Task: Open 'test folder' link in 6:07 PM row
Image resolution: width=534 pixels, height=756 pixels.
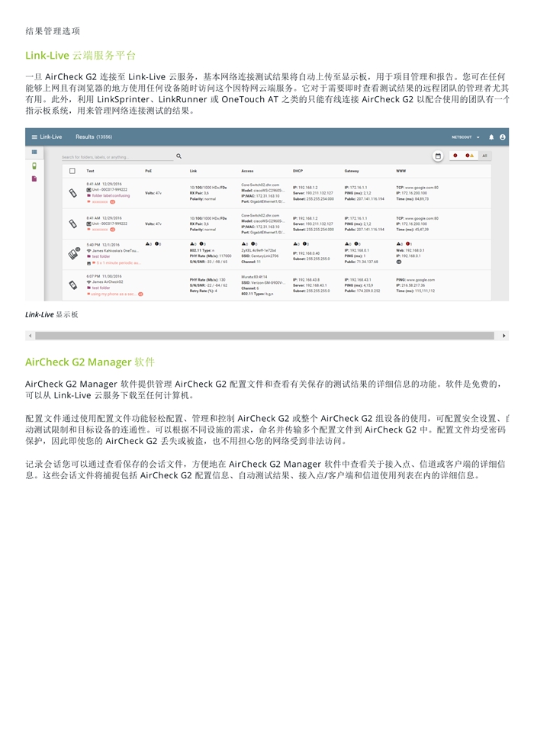Action: click(x=101, y=288)
